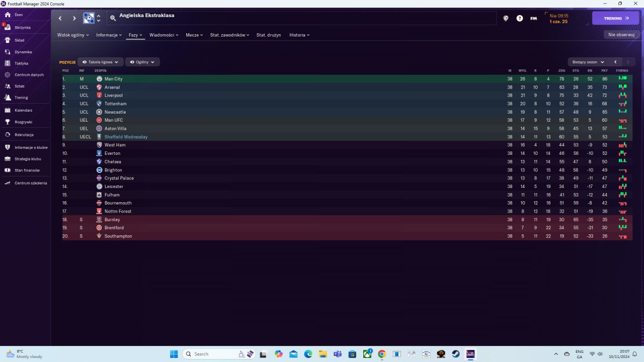Expand the Fazy menu
Image resolution: width=644 pixels, height=362 pixels.
click(x=135, y=35)
